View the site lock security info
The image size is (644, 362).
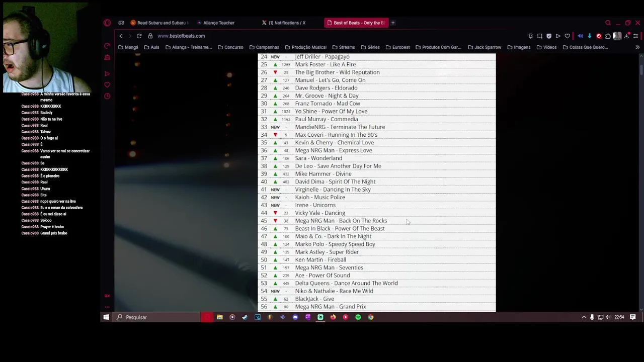[150, 36]
